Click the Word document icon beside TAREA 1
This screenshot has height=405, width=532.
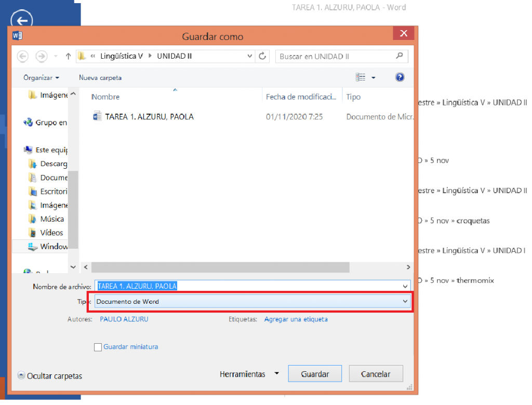coord(97,116)
